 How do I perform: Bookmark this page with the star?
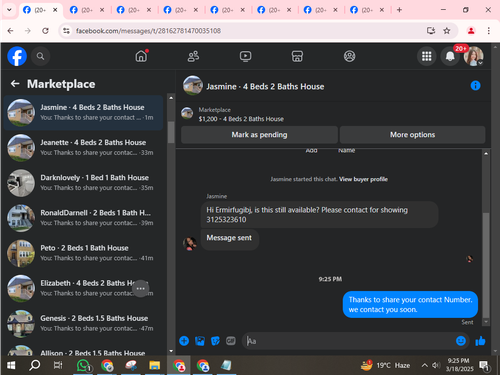click(447, 31)
